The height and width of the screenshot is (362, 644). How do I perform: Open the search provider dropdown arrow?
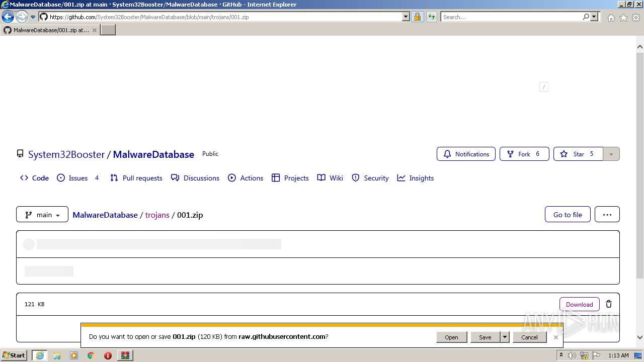[594, 17]
